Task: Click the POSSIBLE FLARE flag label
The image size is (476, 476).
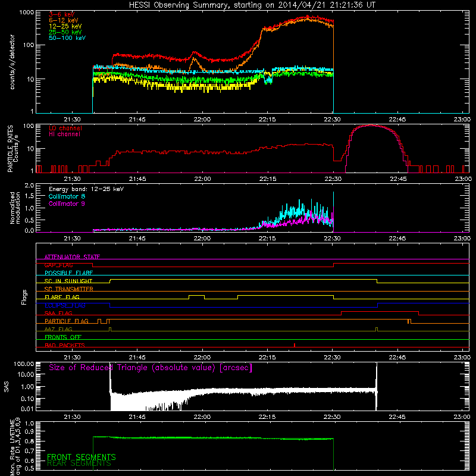Action: coord(68,273)
